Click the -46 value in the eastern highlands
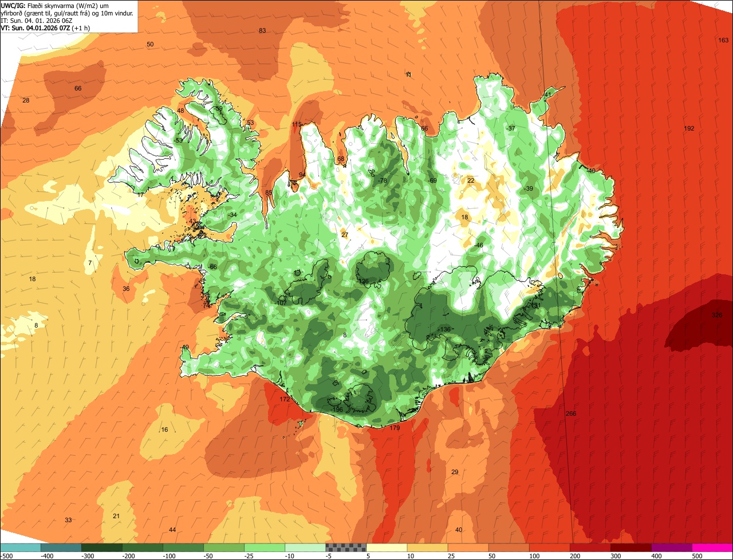The image size is (733, 560). [478, 245]
